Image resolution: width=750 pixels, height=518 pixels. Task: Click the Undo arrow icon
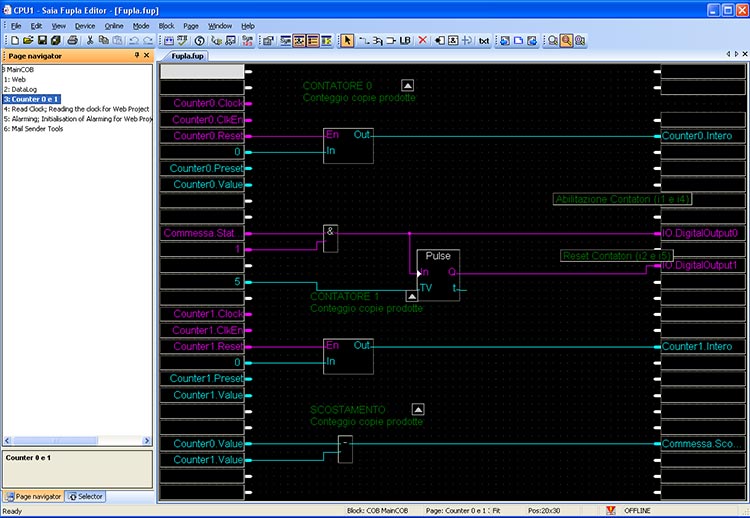(134, 41)
